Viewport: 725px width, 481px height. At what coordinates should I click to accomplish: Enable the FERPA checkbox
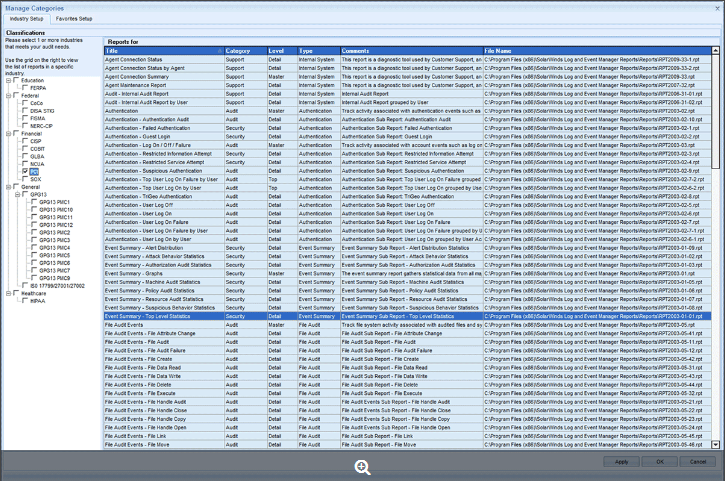click(25, 87)
